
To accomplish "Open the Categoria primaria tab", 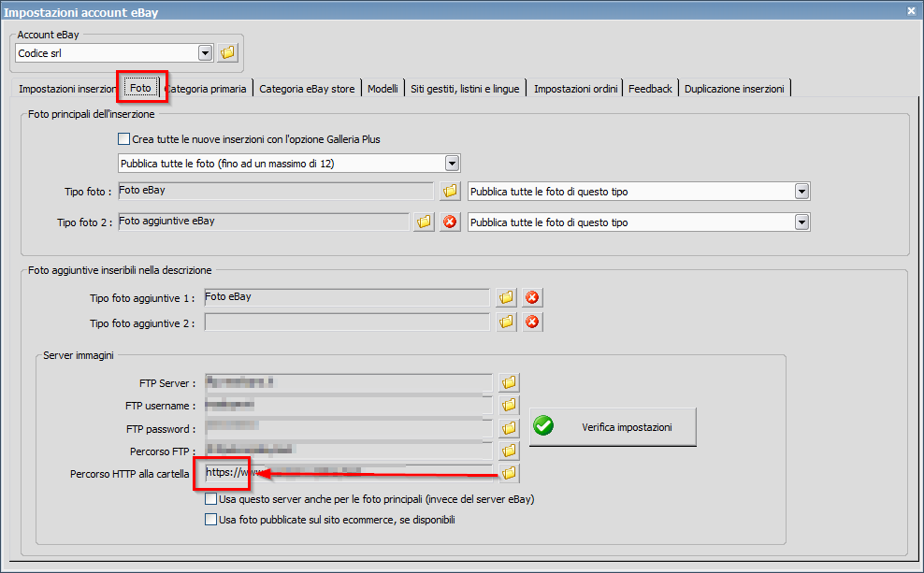I will pyautogui.click(x=206, y=89).
